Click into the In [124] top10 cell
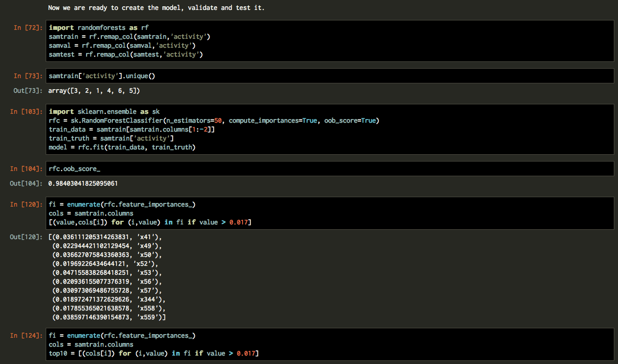This screenshot has width=618, height=364. click(121, 335)
